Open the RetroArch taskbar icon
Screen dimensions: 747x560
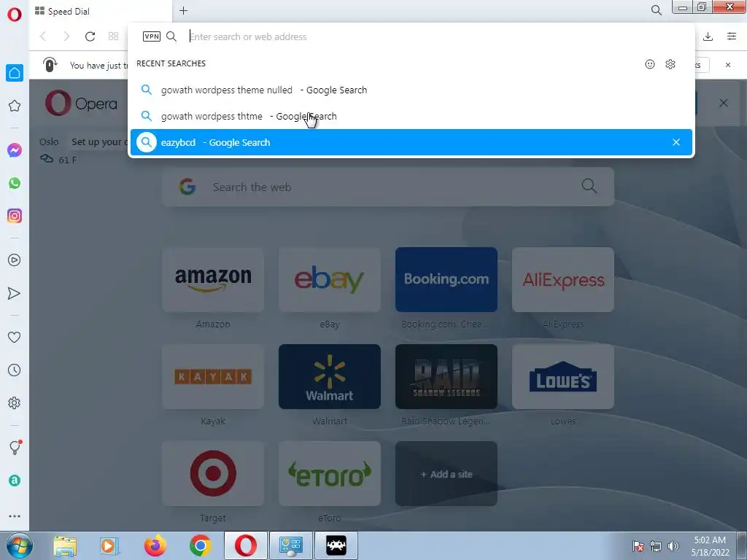click(336, 545)
